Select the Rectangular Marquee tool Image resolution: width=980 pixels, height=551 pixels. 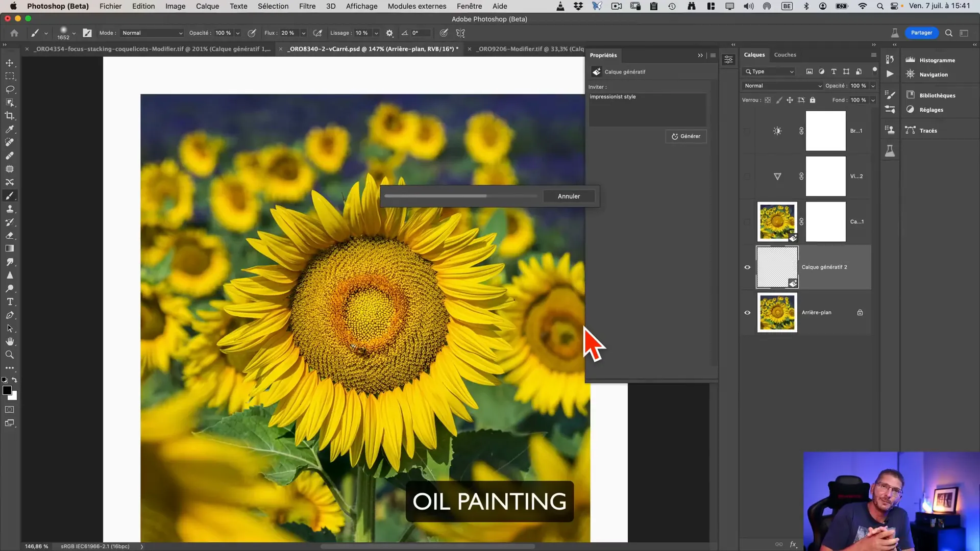(x=10, y=76)
